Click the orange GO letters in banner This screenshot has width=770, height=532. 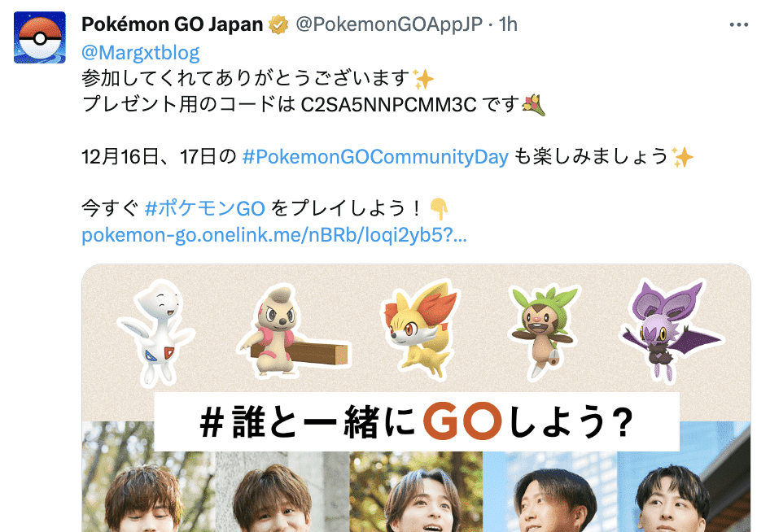[462, 421]
